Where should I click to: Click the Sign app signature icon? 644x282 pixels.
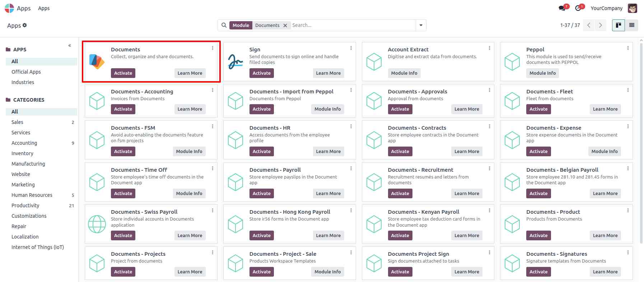point(235,62)
